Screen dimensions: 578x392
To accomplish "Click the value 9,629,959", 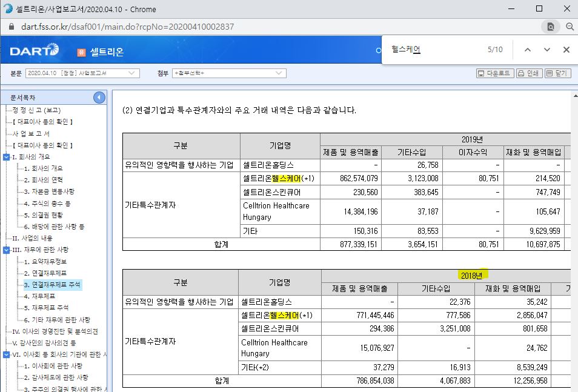I will 545,231.
